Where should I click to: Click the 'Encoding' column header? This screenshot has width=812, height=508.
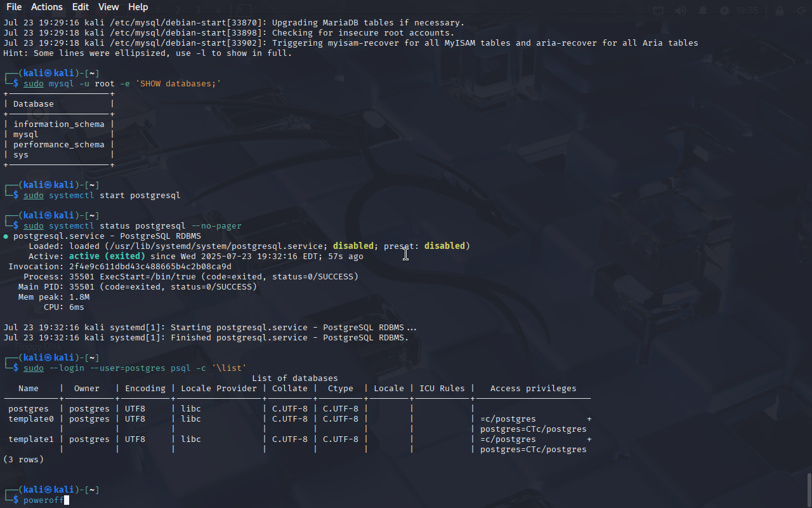145,389
